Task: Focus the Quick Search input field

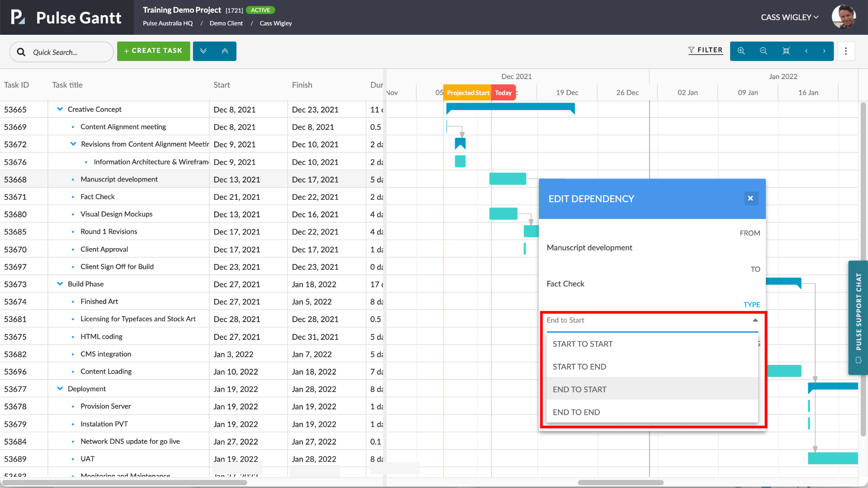Action: point(68,52)
